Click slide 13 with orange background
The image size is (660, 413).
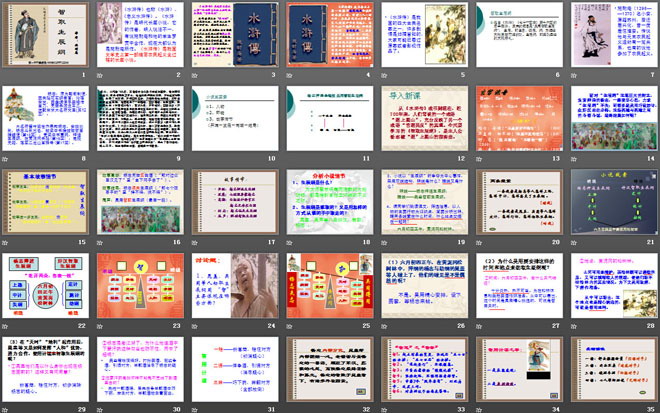pyautogui.click(x=518, y=119)
